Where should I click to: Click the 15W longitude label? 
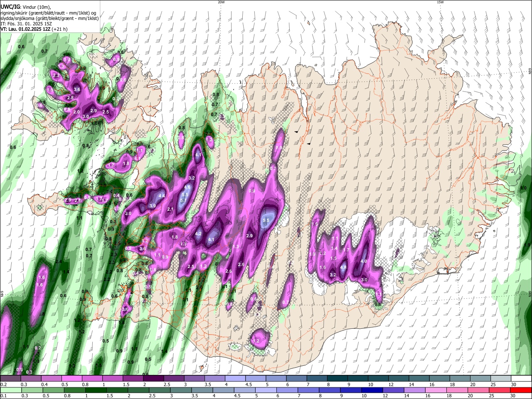(440, 2)
